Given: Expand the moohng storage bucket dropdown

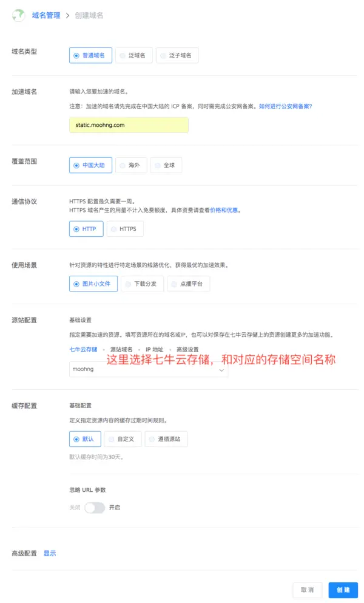Looking at the screenshot, I should coord(149,369).
